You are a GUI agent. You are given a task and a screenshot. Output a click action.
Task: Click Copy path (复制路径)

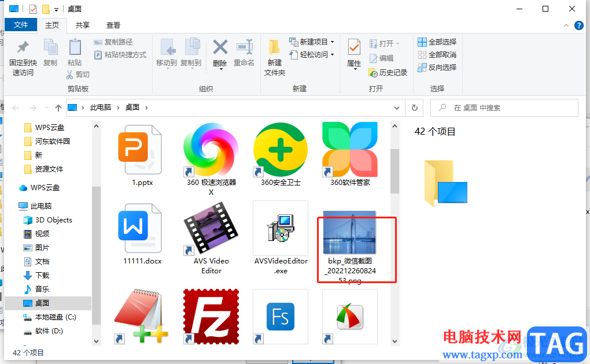click(113, 42)
